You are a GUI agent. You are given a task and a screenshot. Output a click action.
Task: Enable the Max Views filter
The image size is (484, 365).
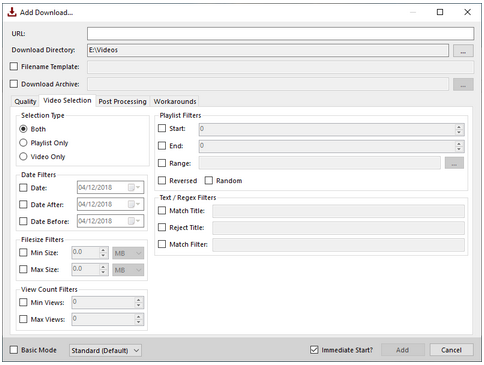(x=23, y=319)
